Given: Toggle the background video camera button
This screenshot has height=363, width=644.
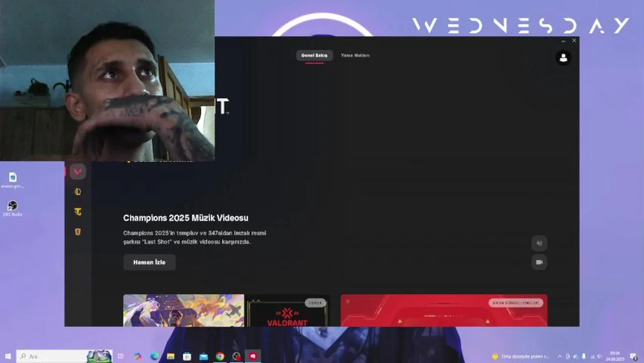Looking at the screenshot, I should [539, 262].
